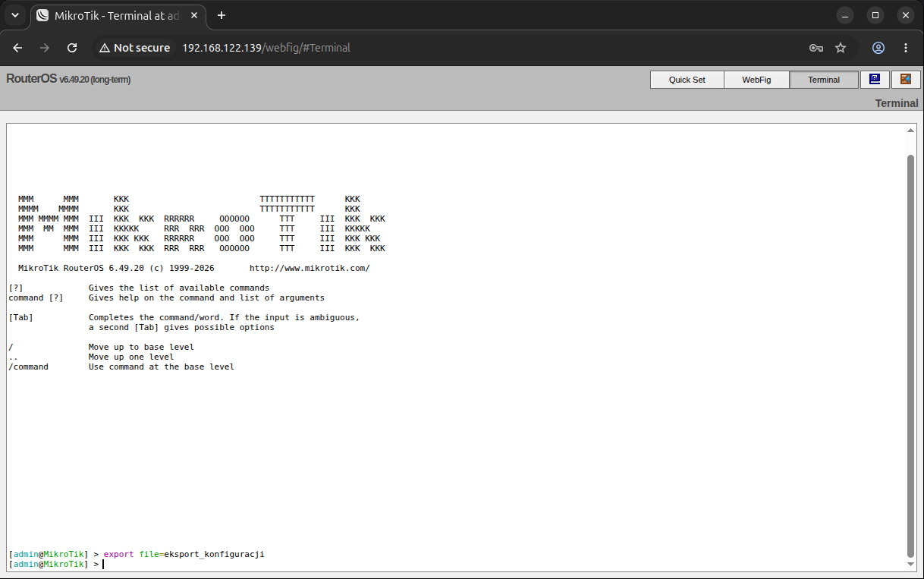Maximize the browser window
Screen dimensions: 924x579
point(875,15)
